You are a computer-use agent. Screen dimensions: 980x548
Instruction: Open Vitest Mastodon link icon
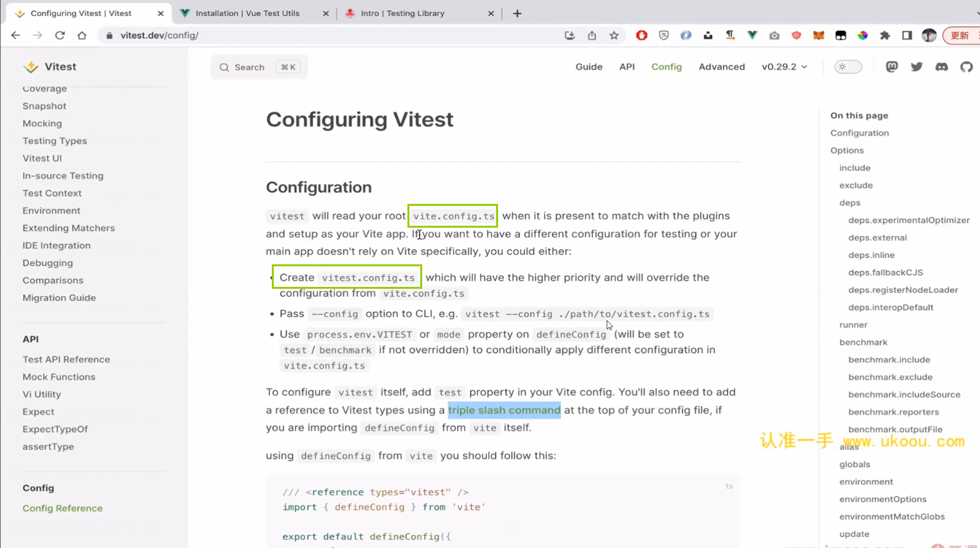click(x=891, y=67)
